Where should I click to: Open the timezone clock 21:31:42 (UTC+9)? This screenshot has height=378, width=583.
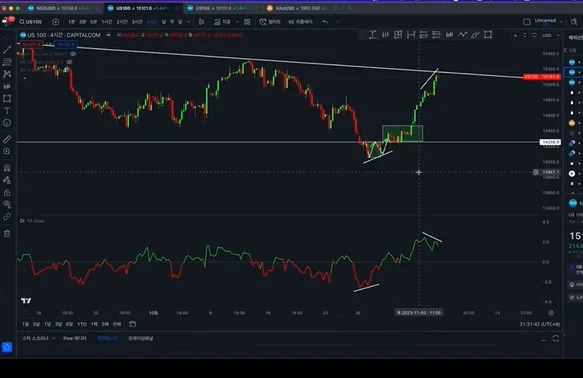[x=539, y=324]
